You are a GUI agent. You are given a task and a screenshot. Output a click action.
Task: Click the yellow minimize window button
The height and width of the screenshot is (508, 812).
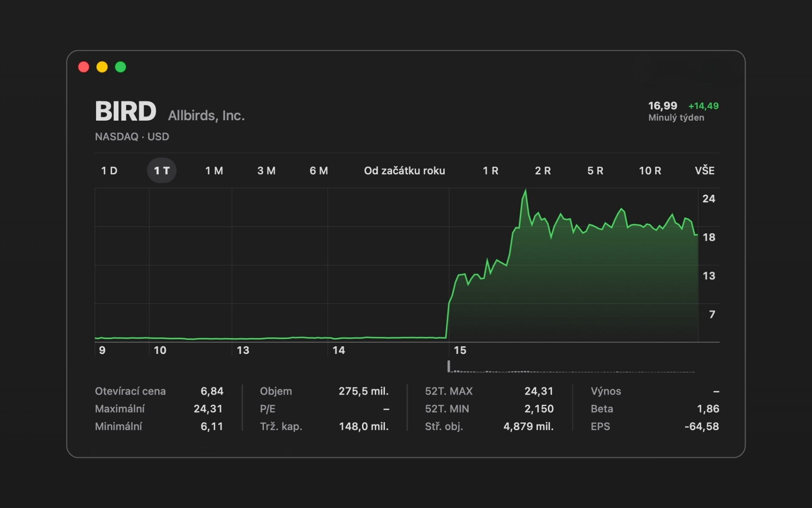pos(102,67)
